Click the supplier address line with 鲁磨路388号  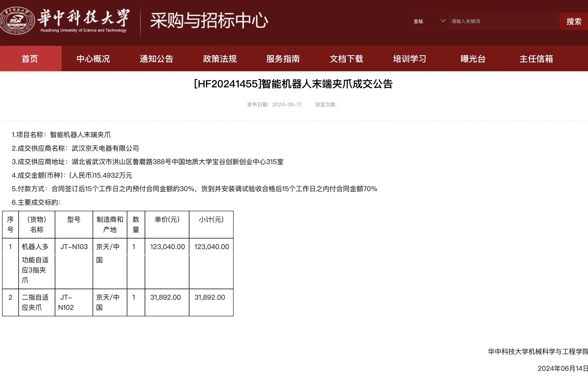pos(148,162)
